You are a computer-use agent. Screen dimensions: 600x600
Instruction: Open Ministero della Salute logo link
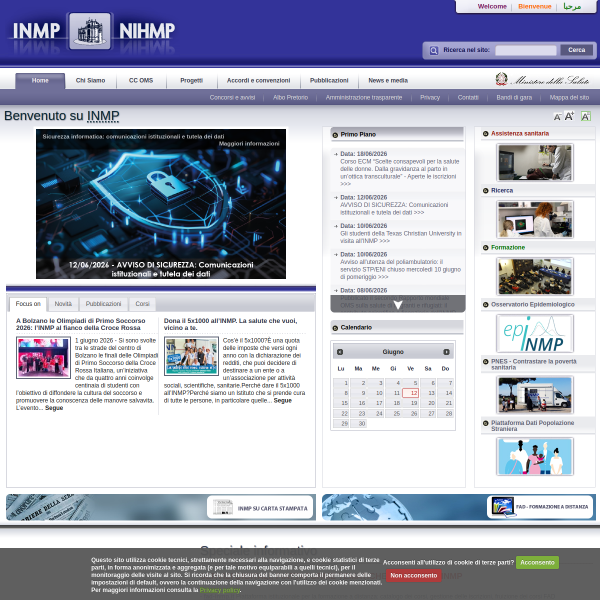click(x=542, y=80)
